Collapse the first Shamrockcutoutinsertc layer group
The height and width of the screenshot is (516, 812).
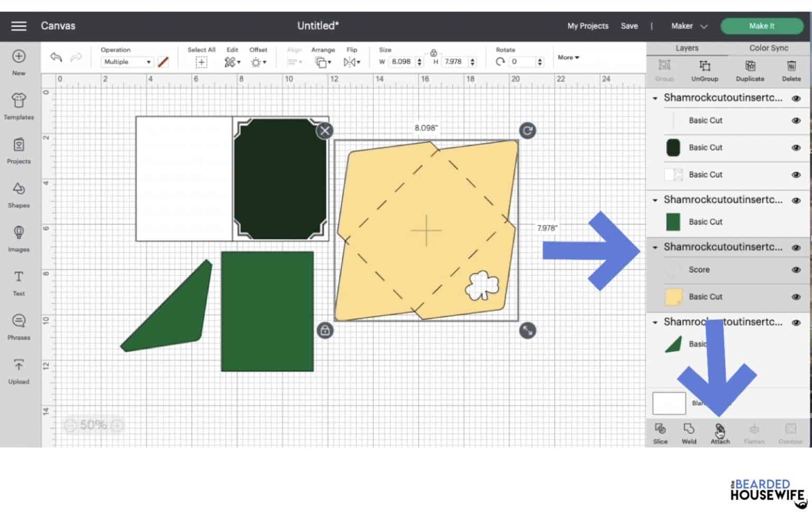point(656,98)
